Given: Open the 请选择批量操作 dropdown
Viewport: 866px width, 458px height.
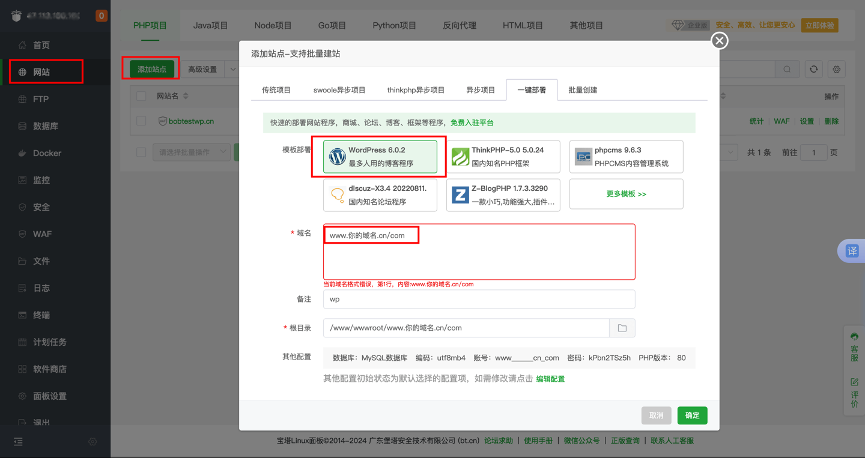Looking at the screenshot, I should pos(192,152).
